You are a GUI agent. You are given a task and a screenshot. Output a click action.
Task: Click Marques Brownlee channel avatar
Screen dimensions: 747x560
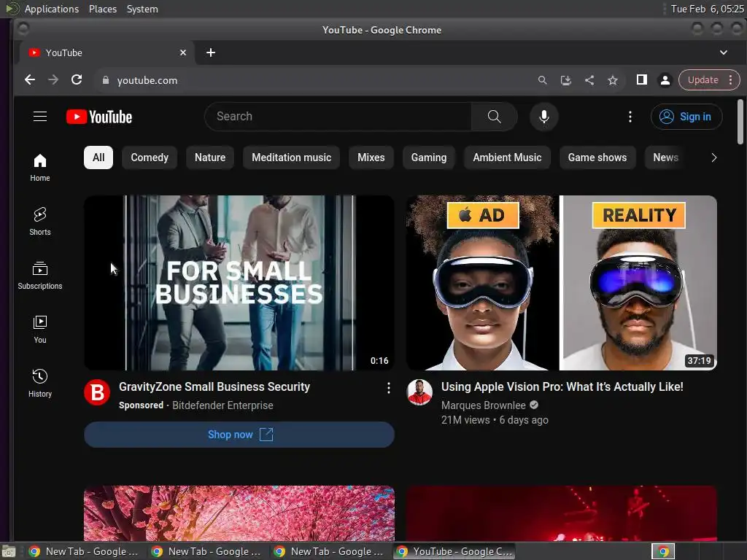[x=419, y=393]
